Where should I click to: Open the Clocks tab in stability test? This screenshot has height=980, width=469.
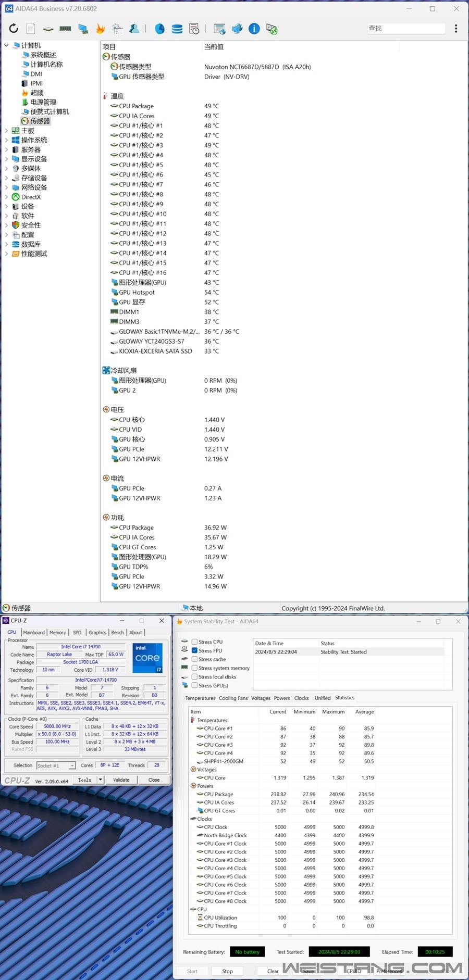302,698
